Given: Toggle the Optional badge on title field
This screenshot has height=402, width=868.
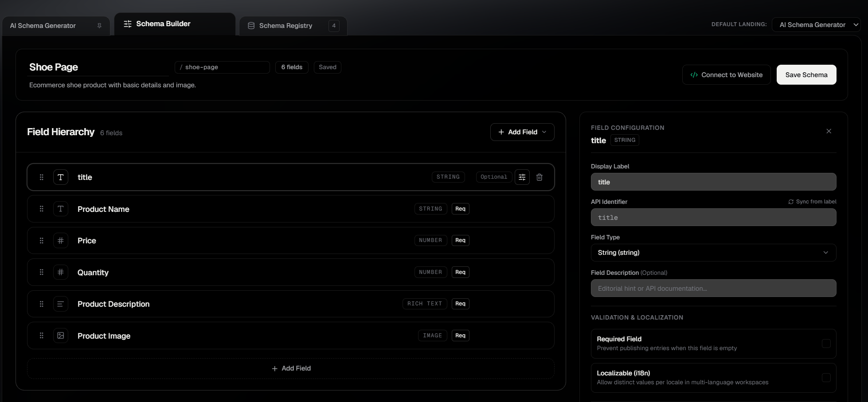Looking at the screenshot, I should 494,177.
